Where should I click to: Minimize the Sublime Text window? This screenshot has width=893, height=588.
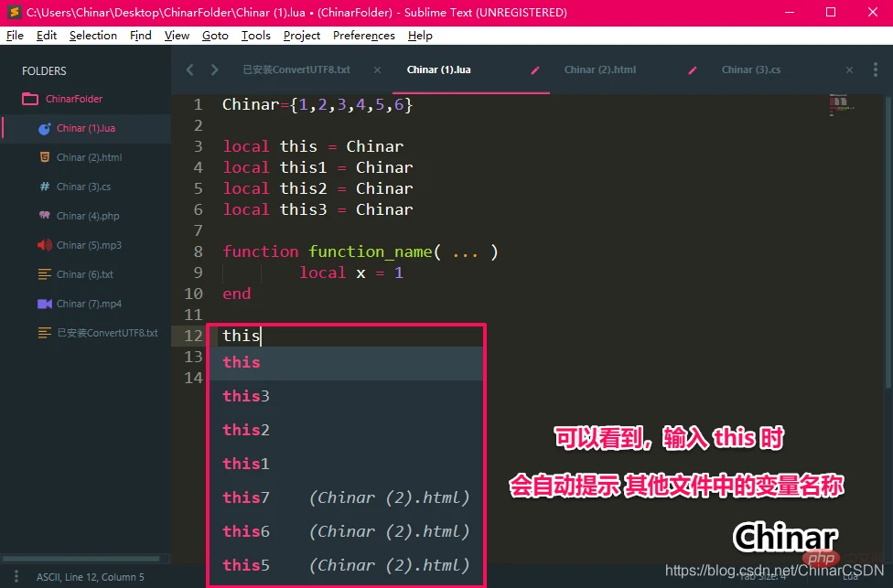point(790,12)
